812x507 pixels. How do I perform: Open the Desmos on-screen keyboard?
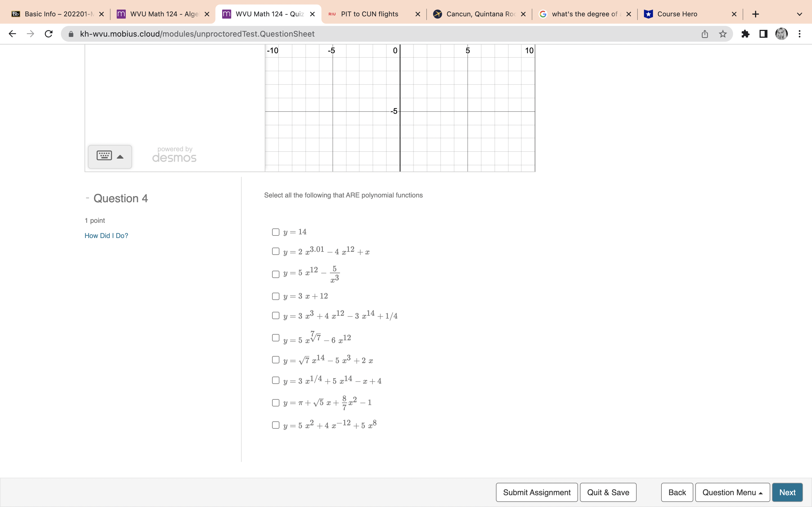104,156
